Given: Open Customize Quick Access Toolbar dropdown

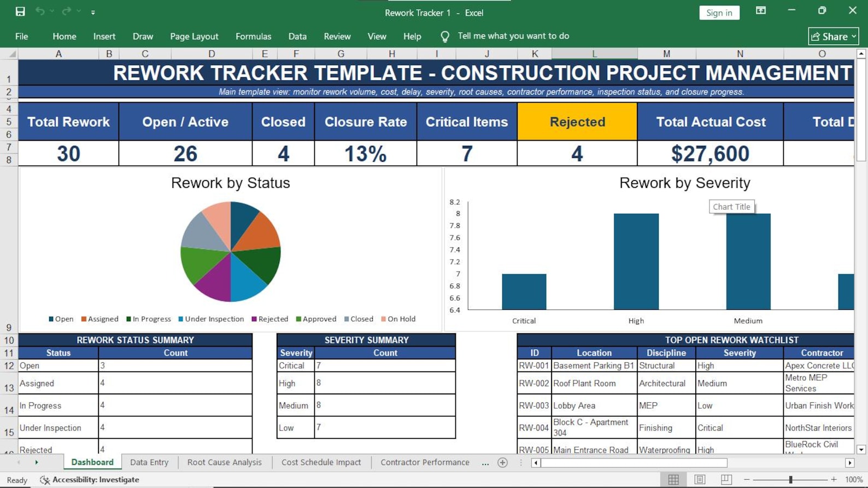Looking at the screenshot, I should (x=93, y=12).
